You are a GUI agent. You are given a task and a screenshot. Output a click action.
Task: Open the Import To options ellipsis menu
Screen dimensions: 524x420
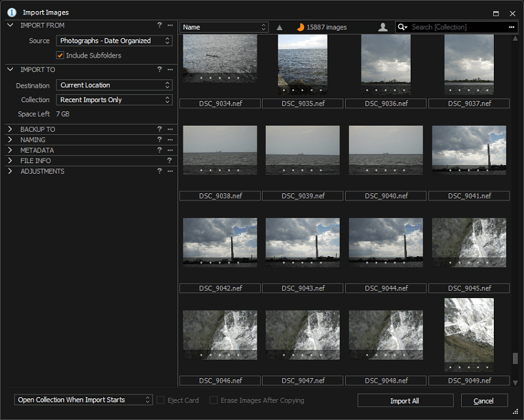[170, 69]
